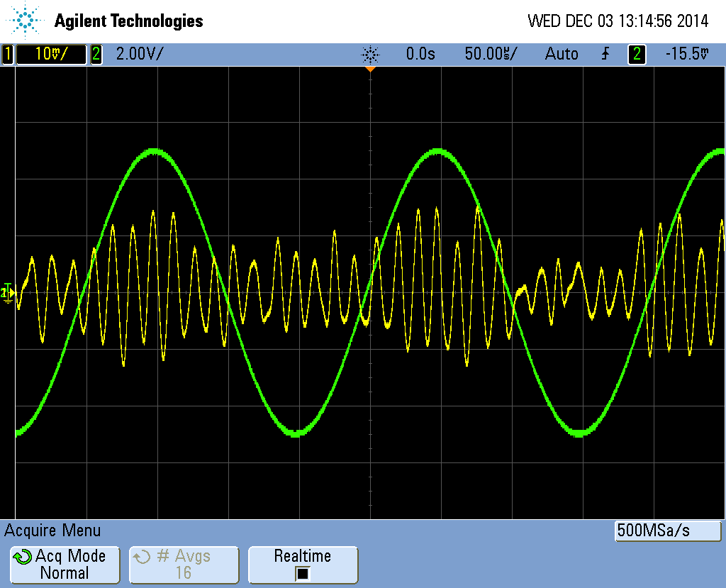The height and width of the screenshot is (588, 726).
Task: Click the 500MSa/s sample rate box
Action: (667, 531)
